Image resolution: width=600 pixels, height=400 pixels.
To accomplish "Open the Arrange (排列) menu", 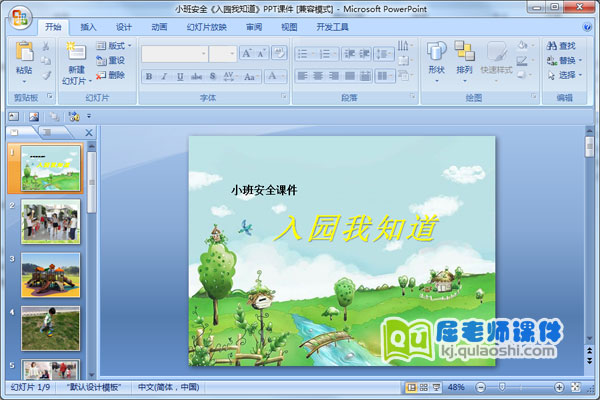I will (464, 61).
